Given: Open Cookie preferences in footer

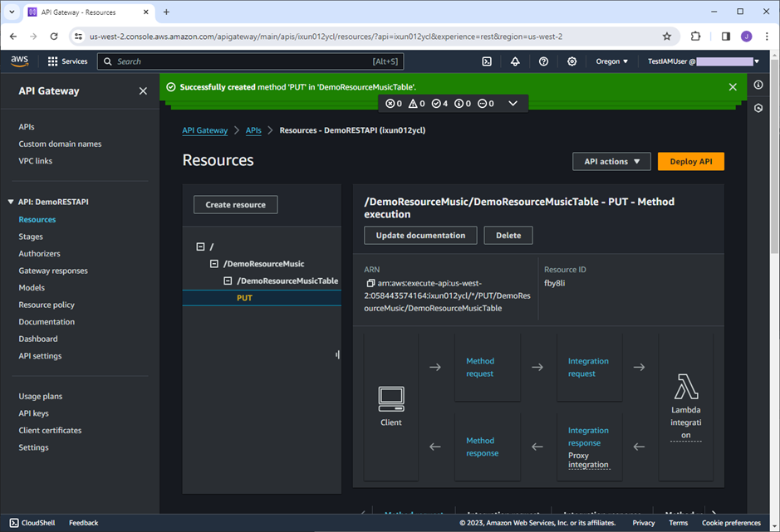Looking at the screenshot, I should [731, 523].
